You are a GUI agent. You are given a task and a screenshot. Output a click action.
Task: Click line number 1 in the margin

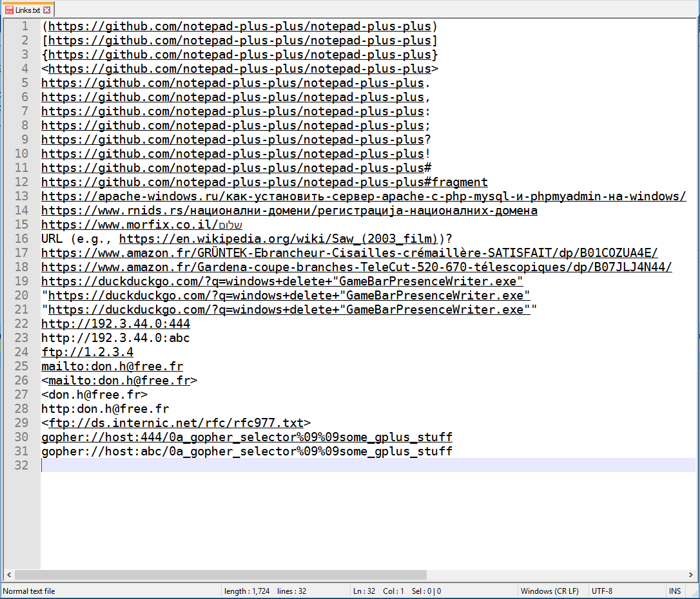[24, 26]
